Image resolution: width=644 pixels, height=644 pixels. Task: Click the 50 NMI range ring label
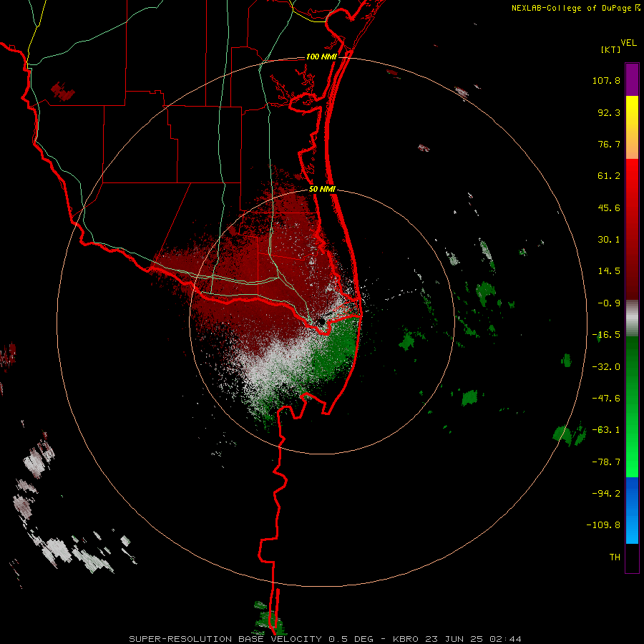pyautogui.click(x=322, y=190)
